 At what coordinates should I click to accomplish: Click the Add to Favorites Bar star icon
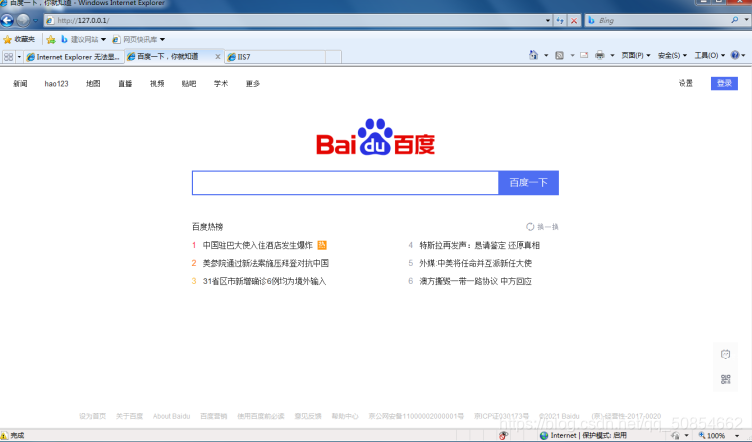click(x=51, y=39)
